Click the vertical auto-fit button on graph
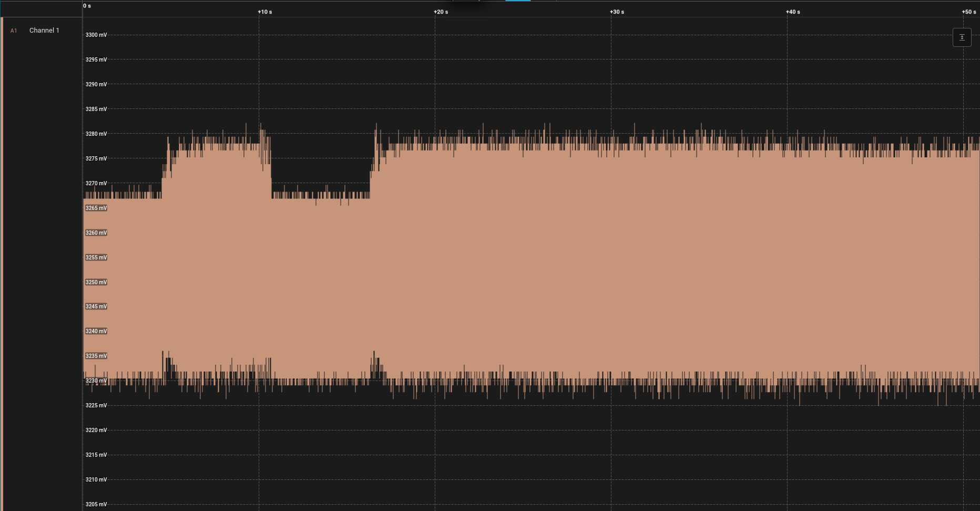 pyautogui.click(x=962, y=37)
